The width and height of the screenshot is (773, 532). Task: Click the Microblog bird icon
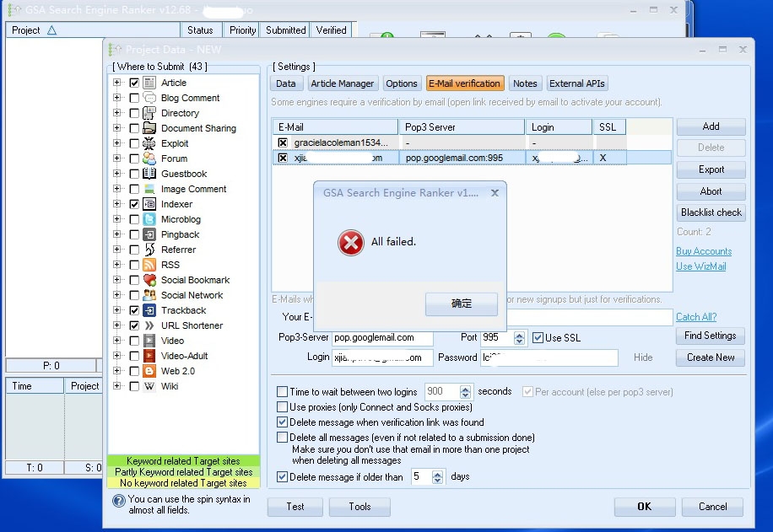149,219
